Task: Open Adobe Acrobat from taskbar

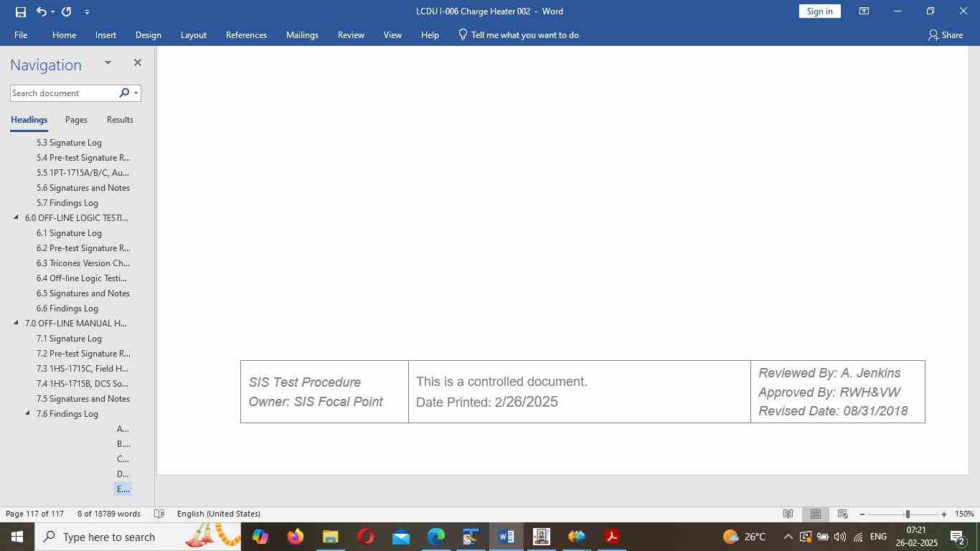Action: pos(612,537)
